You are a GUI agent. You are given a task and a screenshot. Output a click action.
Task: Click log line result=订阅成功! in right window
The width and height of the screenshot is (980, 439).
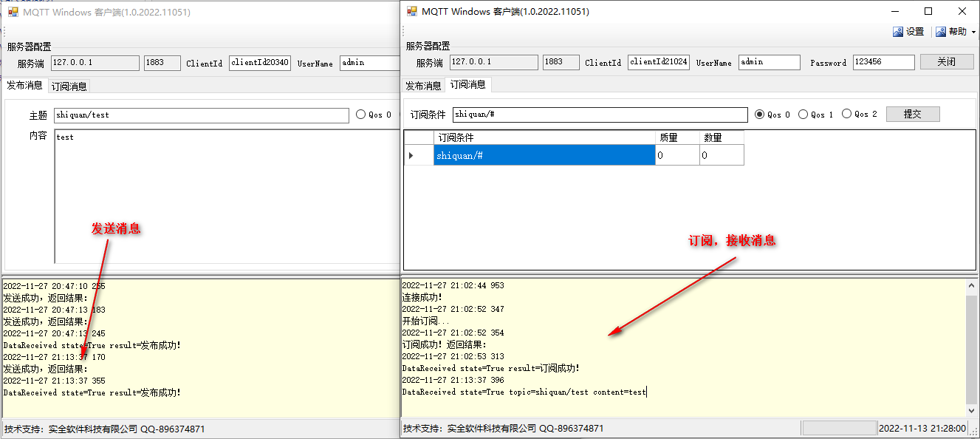tap(491, 368)
